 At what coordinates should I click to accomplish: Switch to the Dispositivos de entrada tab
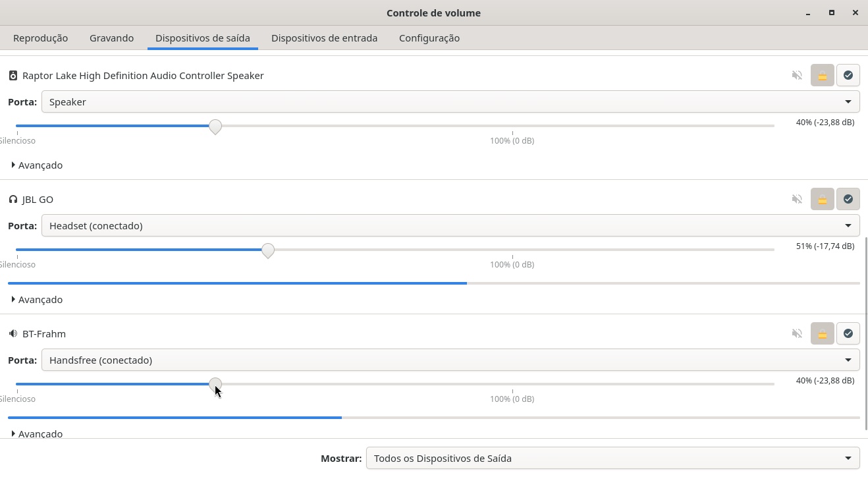[x=324, y=38]
